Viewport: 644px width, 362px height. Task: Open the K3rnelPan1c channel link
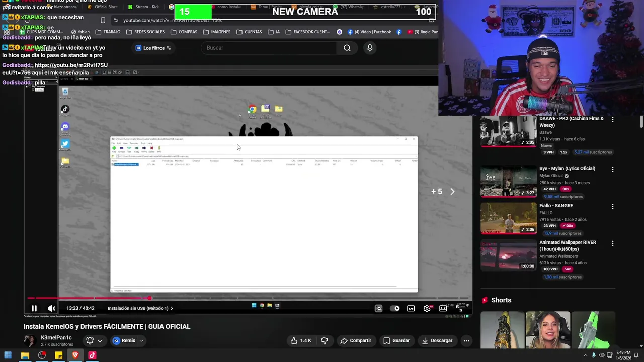tap(56, 338)
